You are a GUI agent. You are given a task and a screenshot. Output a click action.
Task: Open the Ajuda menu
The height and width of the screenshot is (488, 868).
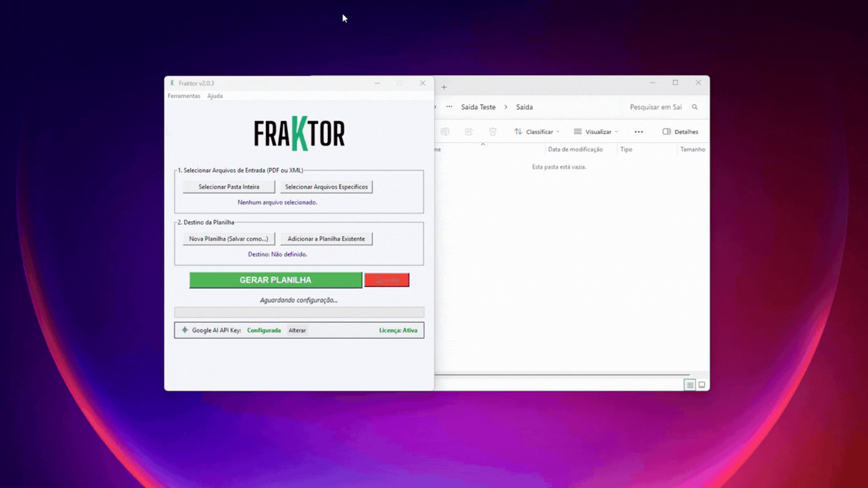(215, 95)
